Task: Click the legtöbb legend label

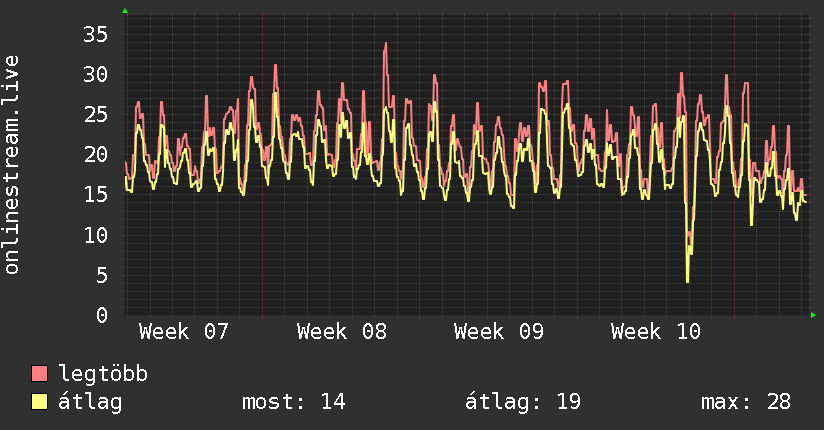Action: [x=103, y=373]
